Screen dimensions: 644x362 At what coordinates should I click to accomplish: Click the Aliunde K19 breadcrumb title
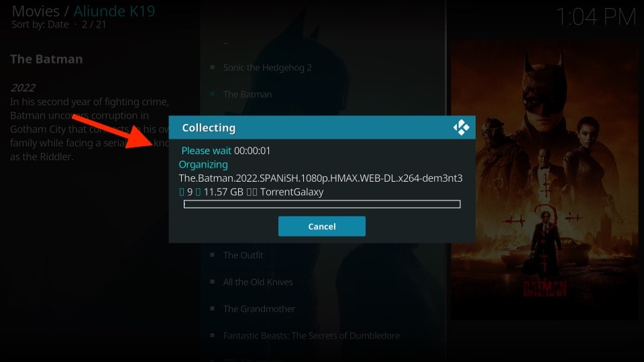click(114, 11)
